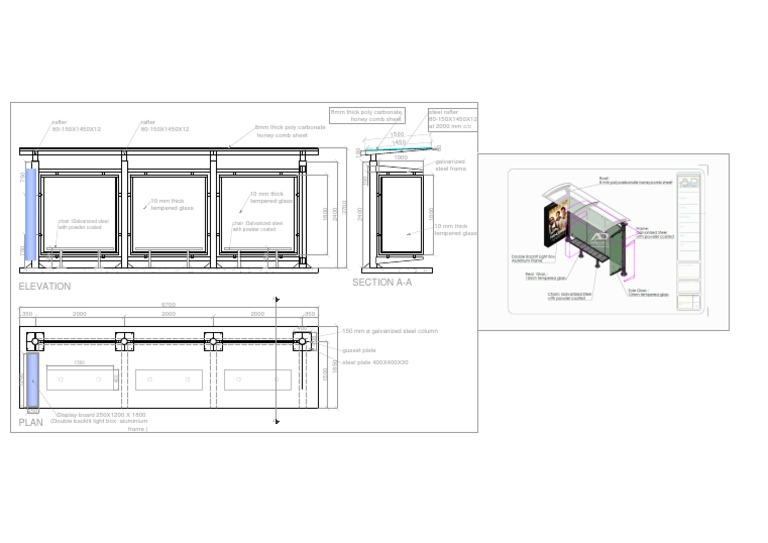The image size is (768, 543).
Task: Click the 'galvanized steel frame' label
Action: point(450,165)
